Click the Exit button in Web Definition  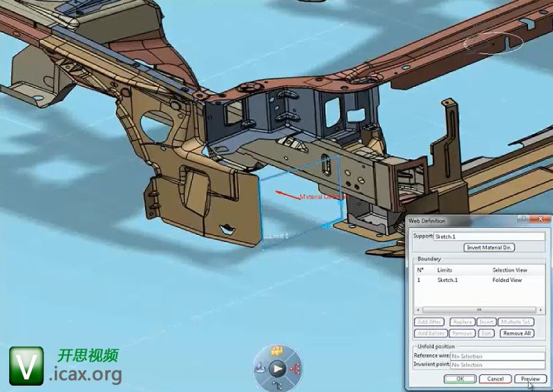click(486, 333)
